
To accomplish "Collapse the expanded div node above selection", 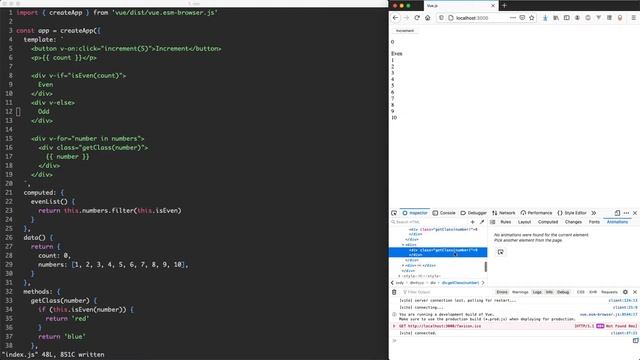I will click(403, 245).
